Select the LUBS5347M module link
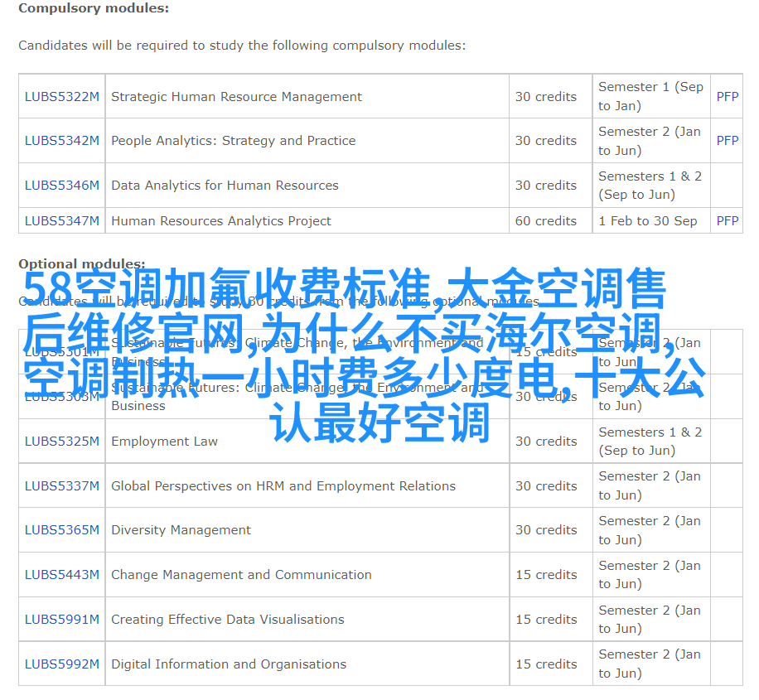 [61, 221]
